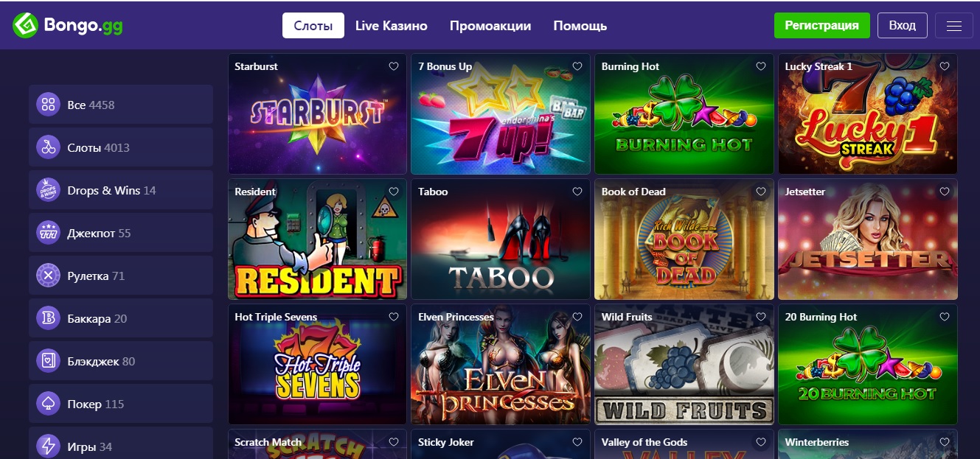Click the green Регистрация button
This screenshot has width=980, height=459.
[822, 26]
